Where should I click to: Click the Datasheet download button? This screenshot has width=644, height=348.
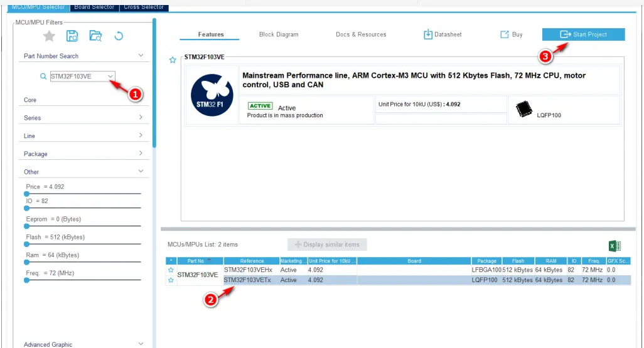[x=443, y=34]
